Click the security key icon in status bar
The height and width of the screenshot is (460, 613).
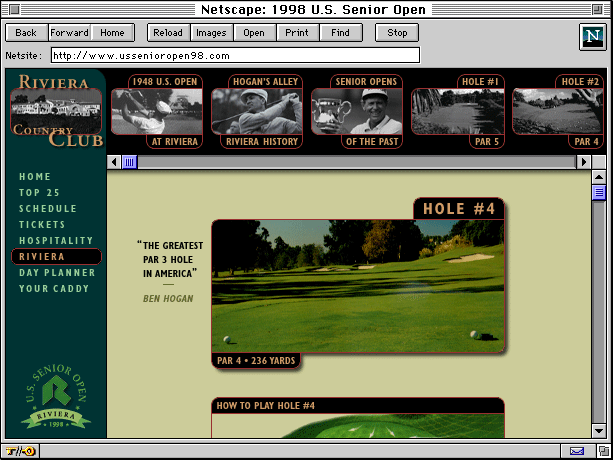point(21,451)
